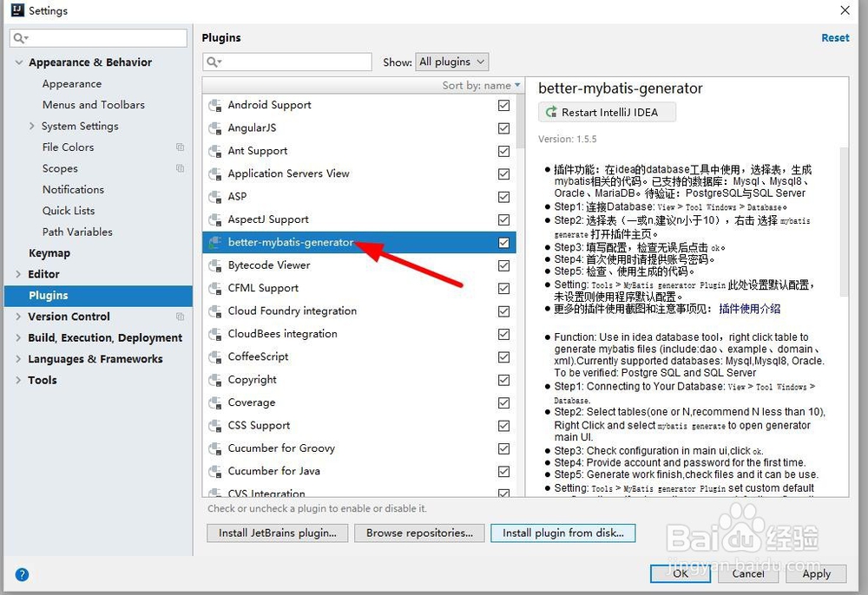Click the Cucumber for Java plugin icon
Viewport: 868px width, 595px height.
coord(214,472)
